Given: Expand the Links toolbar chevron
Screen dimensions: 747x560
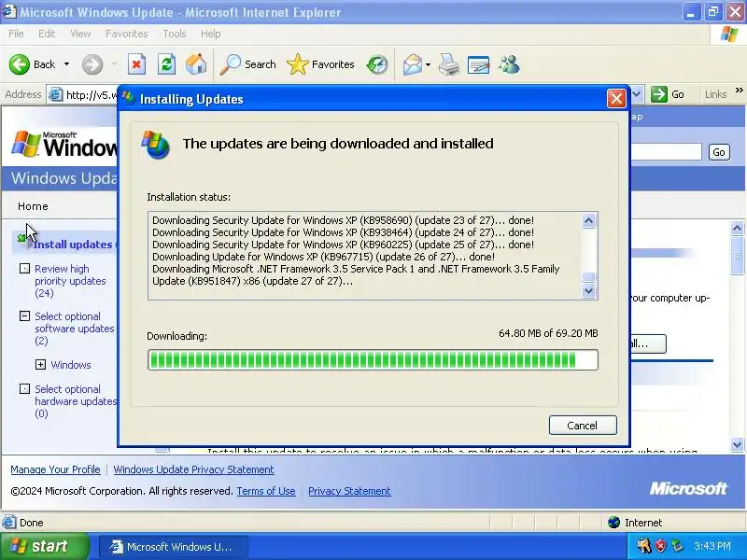Looking at the screenshot, I should [x=739, y=90].
